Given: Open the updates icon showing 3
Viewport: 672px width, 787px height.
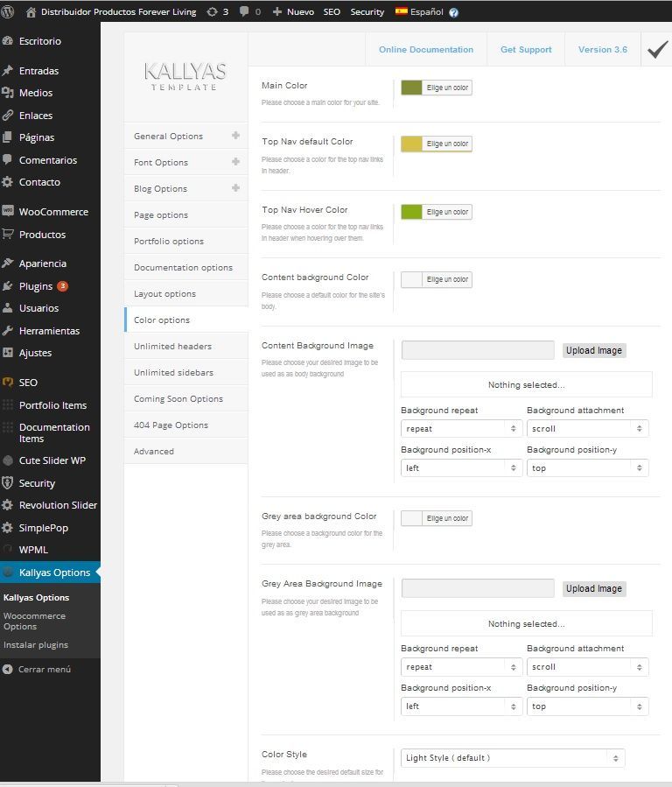Looking at the screenshot, I should tap(212, 11).
